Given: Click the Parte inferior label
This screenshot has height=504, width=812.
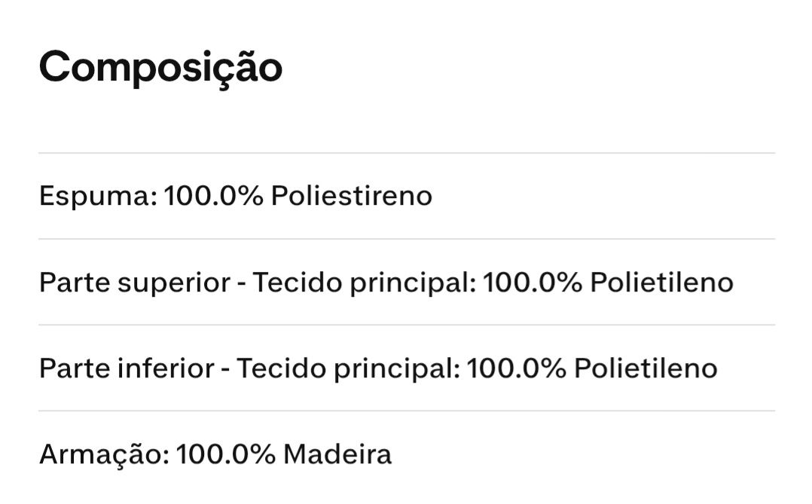Looking at the screenshot, I should point(127,368).
